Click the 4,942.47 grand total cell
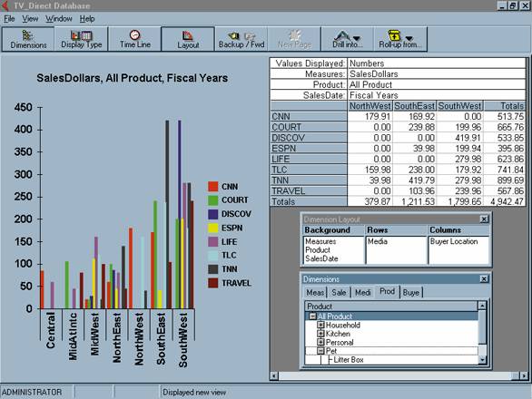 [x=505, y=201]
